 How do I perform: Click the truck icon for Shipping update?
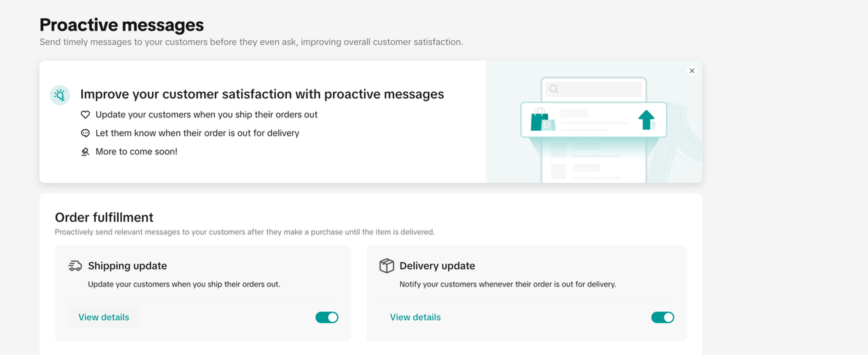click(75, 266)
